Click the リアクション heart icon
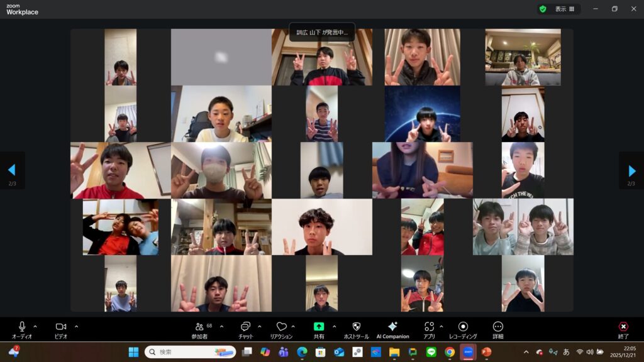Image resolution: width=644 pixels, height=362 pixels. click(x=281, y=327)
